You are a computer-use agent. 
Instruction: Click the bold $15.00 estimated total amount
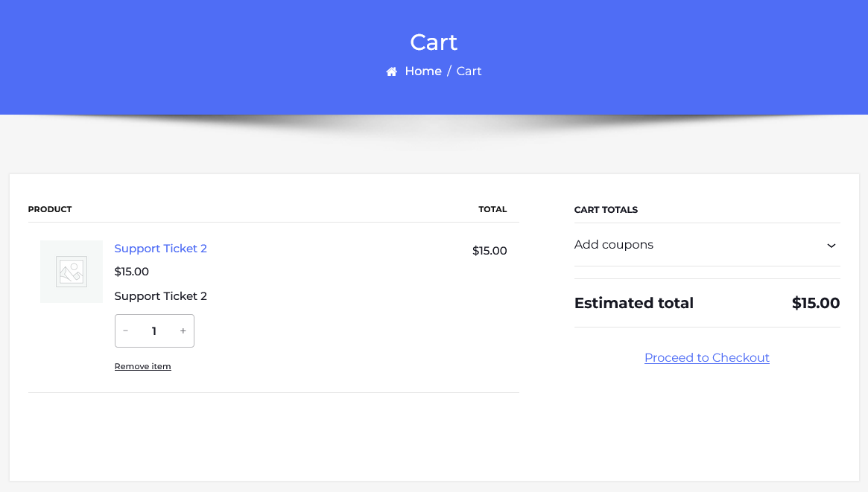coord(815,304)
